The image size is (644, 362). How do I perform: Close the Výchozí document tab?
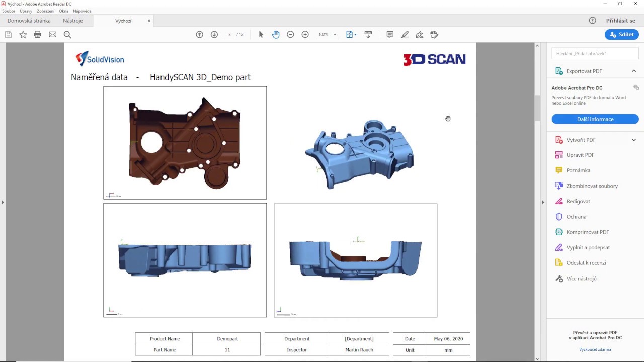click(149, 21)
